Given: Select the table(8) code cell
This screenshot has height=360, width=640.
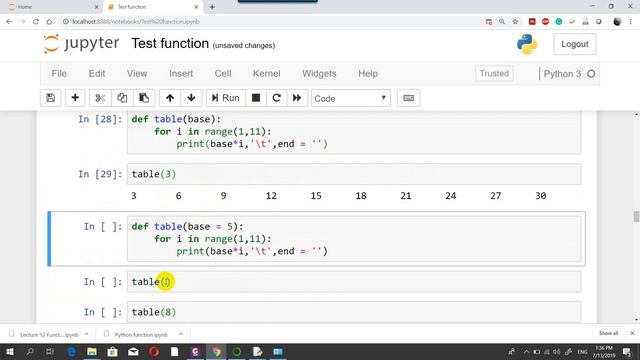Looking at the screenshot, I should tap(354, 312).
